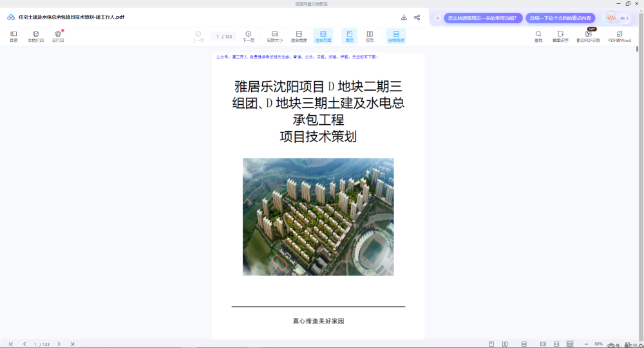Click the '总结一下这个文档的重点内容' suggestion
This screenshot has height=348, width=644.
pos(560,18)
